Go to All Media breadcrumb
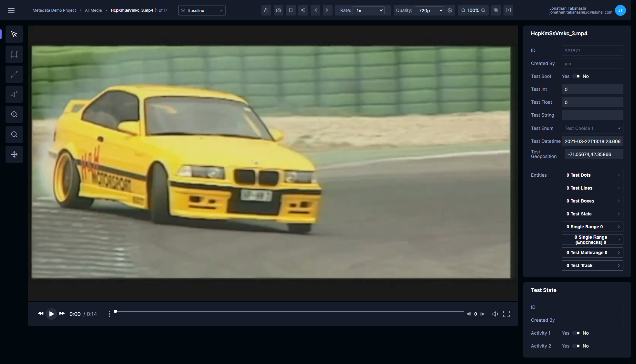This screenshot has width=636, height=364. (x=93, y=10)
